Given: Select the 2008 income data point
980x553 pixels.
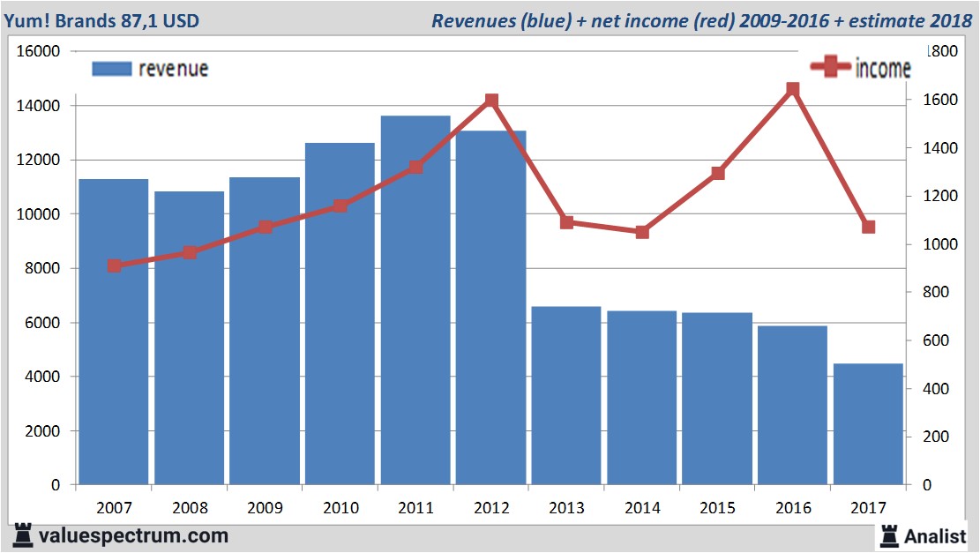Looking at the screenshot, I should (190, 252).
